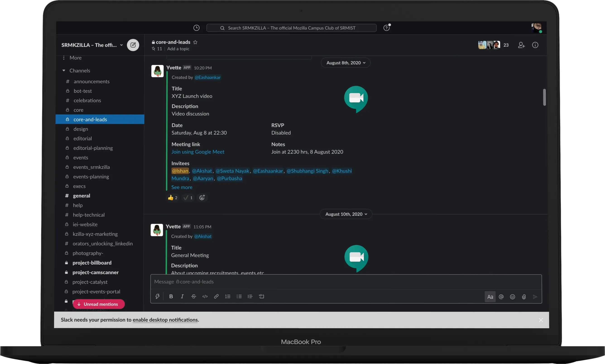Focus the search SRMKZILLA field

[291, 28]
